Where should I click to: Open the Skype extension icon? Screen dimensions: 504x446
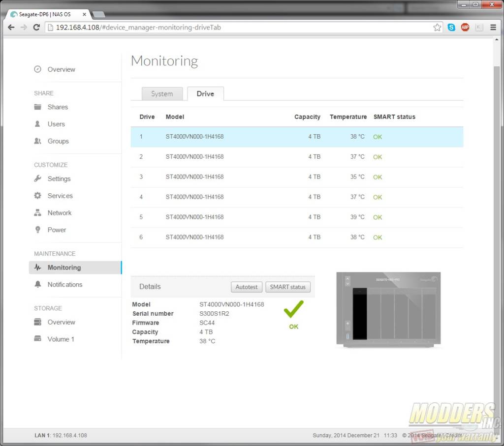point(451,28)
